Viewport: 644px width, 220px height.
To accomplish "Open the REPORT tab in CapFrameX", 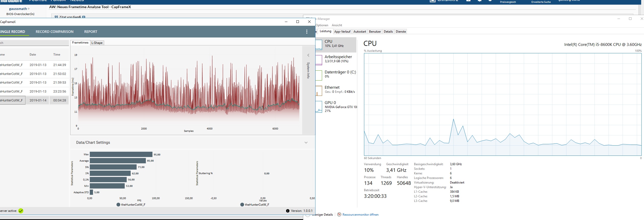I will [91, 32].
